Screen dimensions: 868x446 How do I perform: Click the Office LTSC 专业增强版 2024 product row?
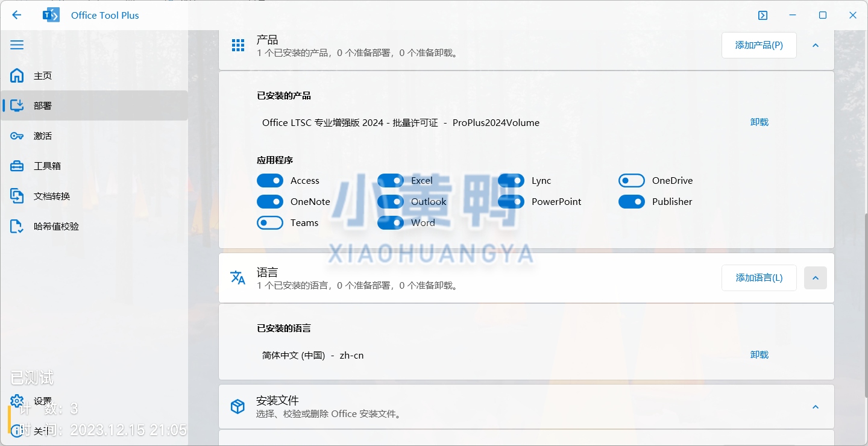401,123
